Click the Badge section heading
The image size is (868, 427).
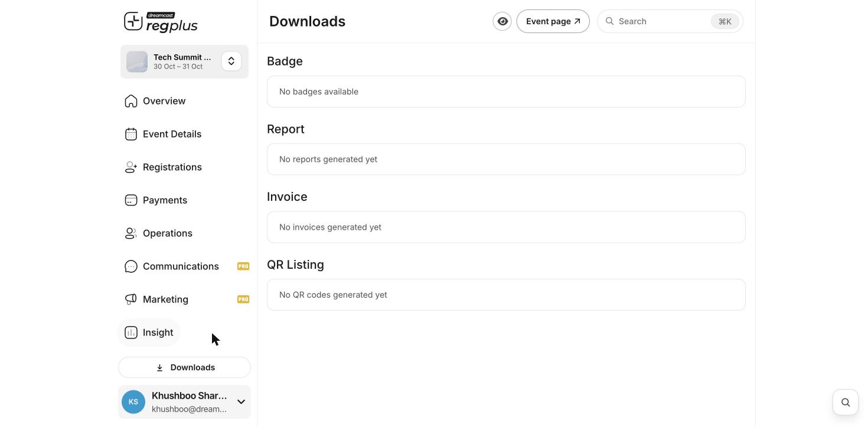(285, 61)
